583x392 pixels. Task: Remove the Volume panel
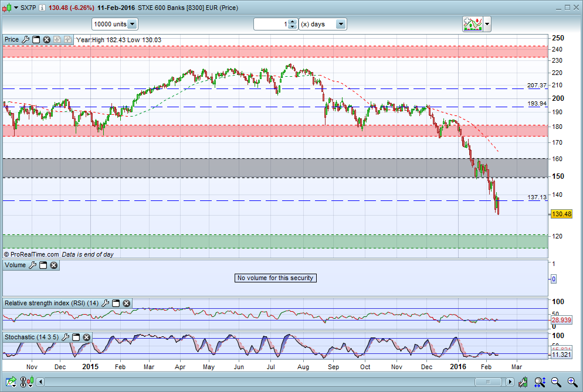[54, 265]
